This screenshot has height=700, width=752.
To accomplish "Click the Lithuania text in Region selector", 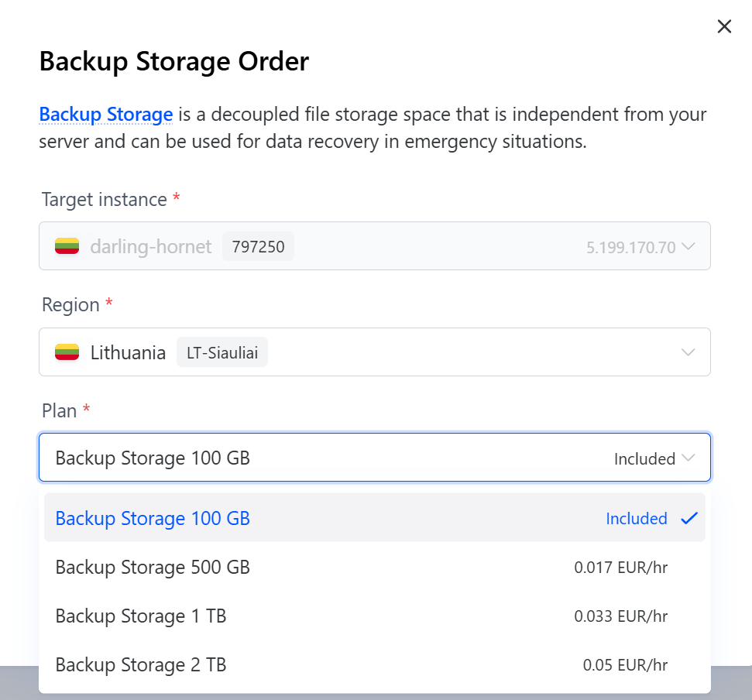I will click(x=128, y=353).
